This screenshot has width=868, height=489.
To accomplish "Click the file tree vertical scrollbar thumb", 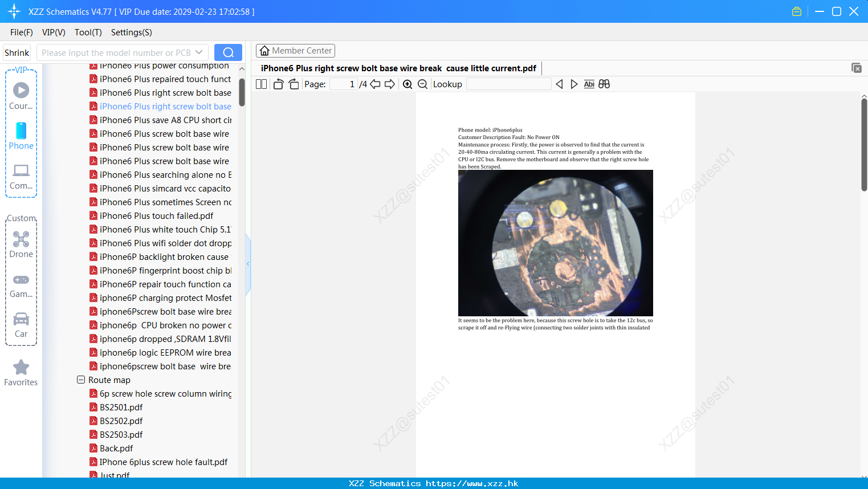I will 242,92.
